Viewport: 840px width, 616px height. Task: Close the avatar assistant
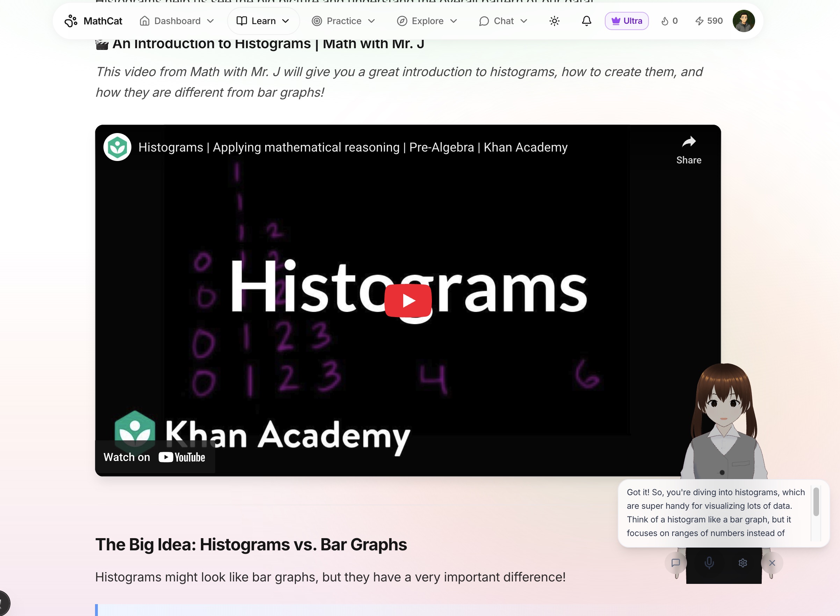tap(772, 563)
